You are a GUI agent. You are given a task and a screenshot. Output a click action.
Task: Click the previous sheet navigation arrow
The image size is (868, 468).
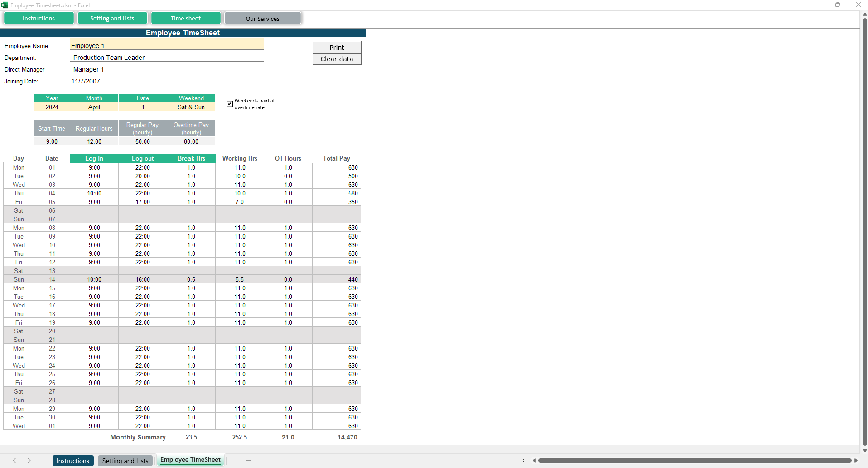(x=14, y=461)
